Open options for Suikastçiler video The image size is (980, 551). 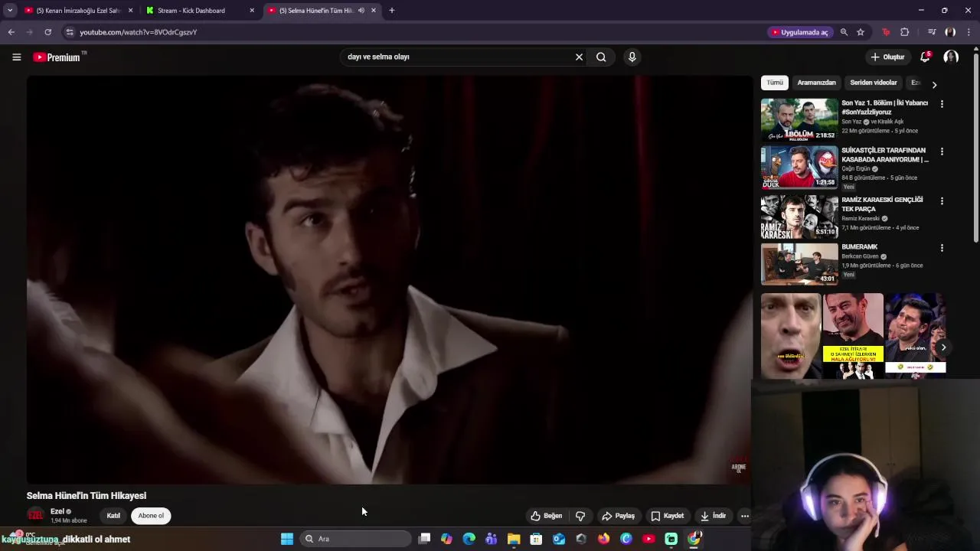pos(942,152)
